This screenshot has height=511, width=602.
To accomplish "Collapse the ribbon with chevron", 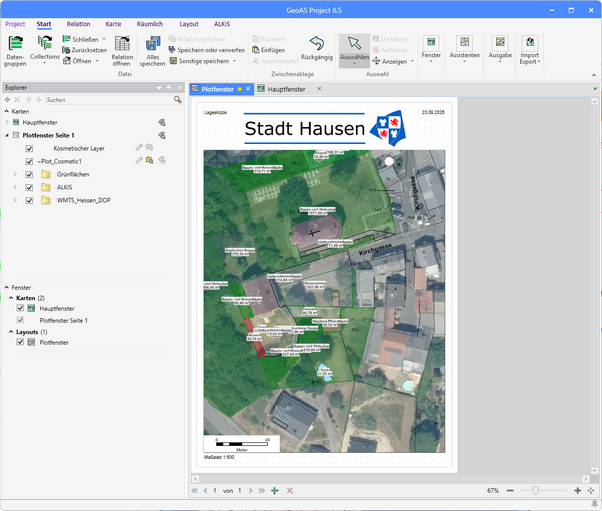I will (x=594, y=75).
